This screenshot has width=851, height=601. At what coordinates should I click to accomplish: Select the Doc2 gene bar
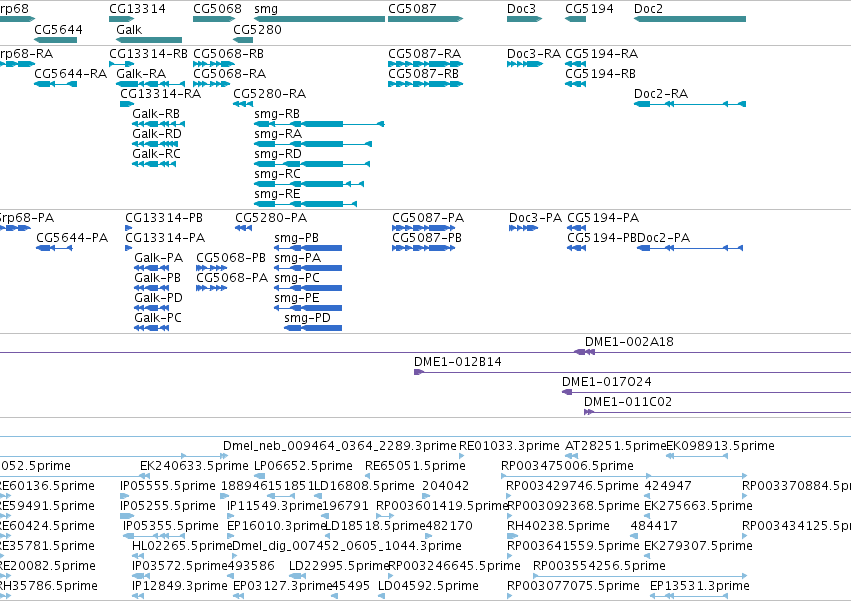click(x=690, y=19)
